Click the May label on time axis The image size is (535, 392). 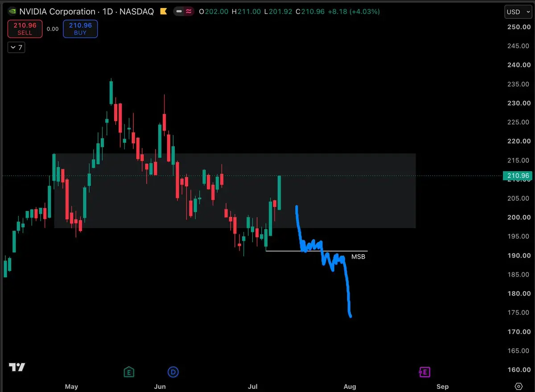(71, 386)
